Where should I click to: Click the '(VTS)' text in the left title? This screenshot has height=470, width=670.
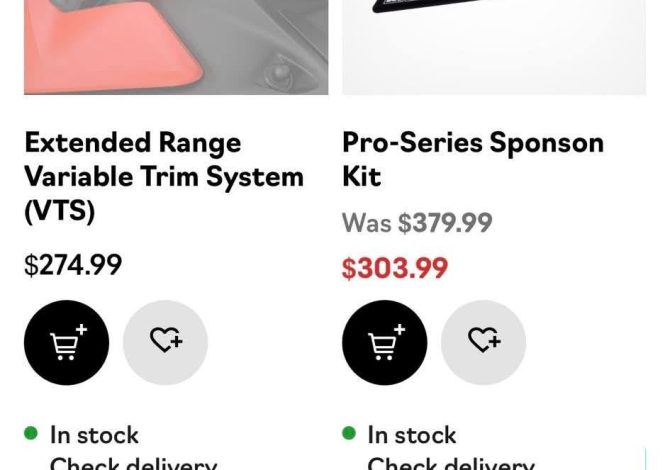point(59,211)
